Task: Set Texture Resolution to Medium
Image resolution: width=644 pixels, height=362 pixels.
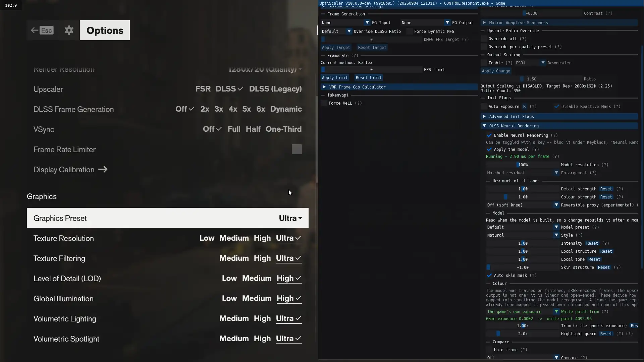Action: click(x=234, y=238)
